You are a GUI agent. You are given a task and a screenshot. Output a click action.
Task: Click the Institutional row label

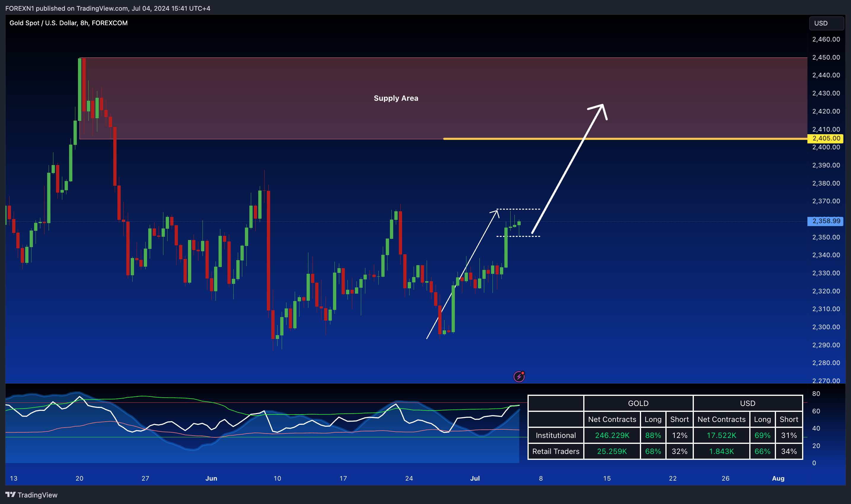click(x=556, y=435)
